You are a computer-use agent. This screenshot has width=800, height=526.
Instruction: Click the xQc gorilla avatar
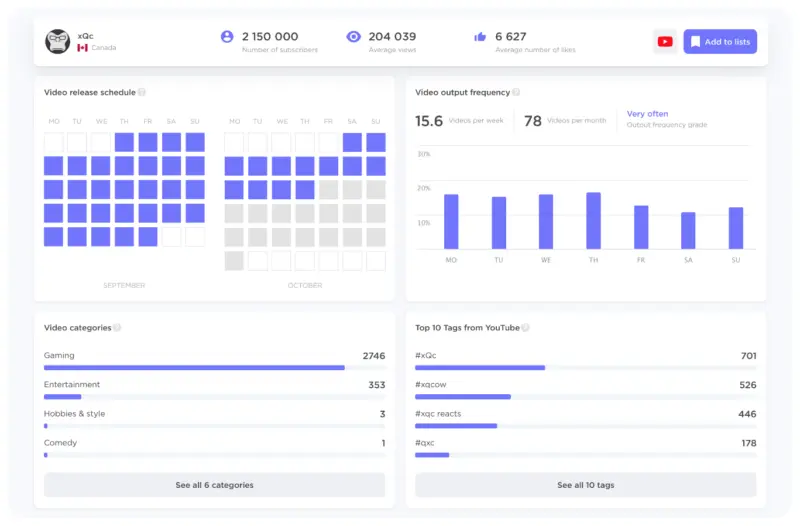click(x=58, y=42)
